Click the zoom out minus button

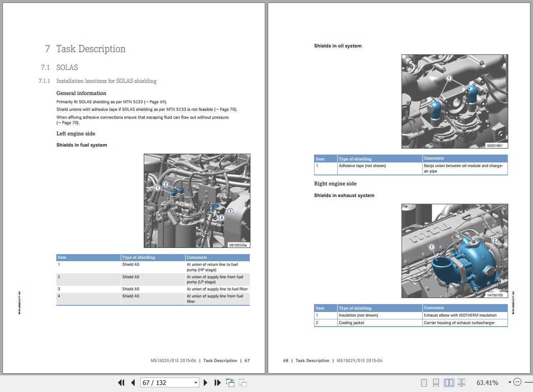click(x=518, y=382)
